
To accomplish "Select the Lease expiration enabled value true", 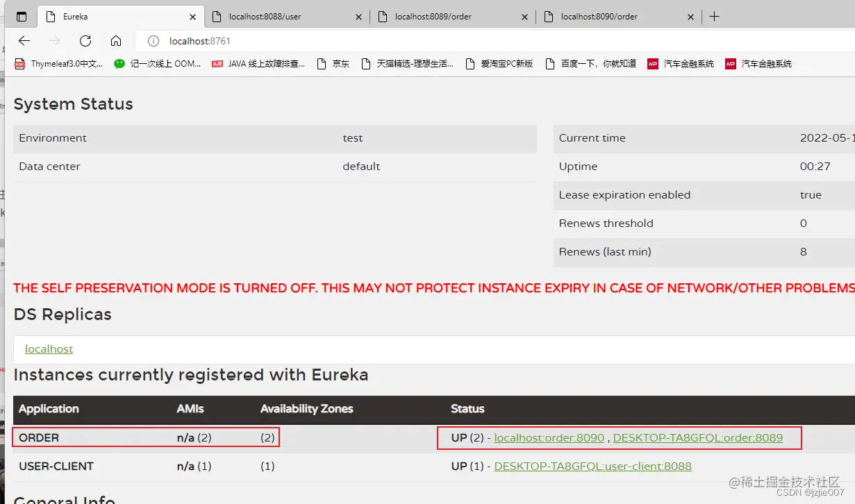I will (811, 195).
